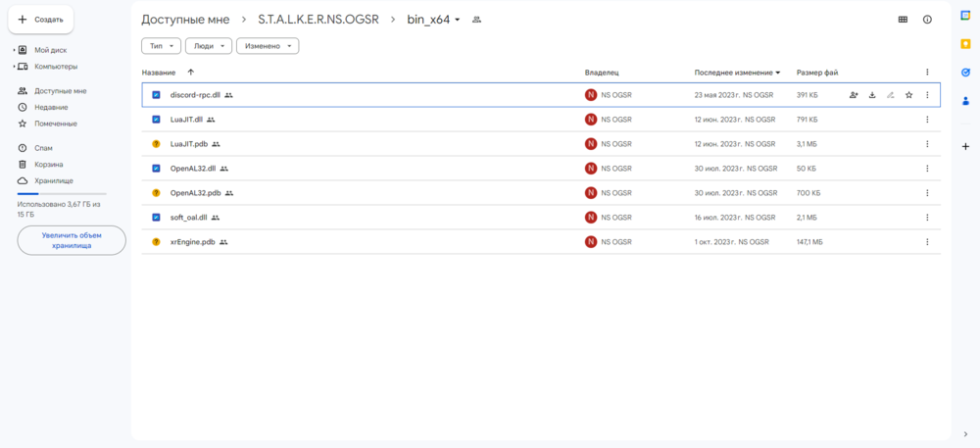Collapse side panel with chevron arrow

[x=965, y=434]
